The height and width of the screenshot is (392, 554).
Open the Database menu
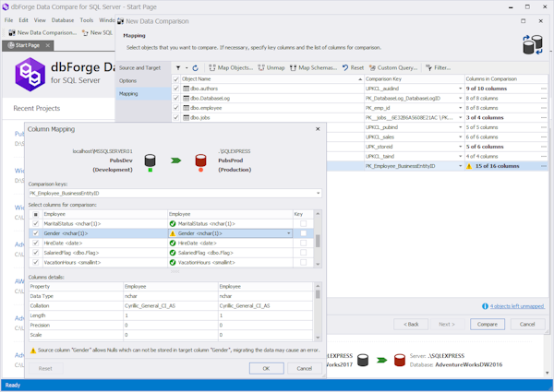pos(63,20)
